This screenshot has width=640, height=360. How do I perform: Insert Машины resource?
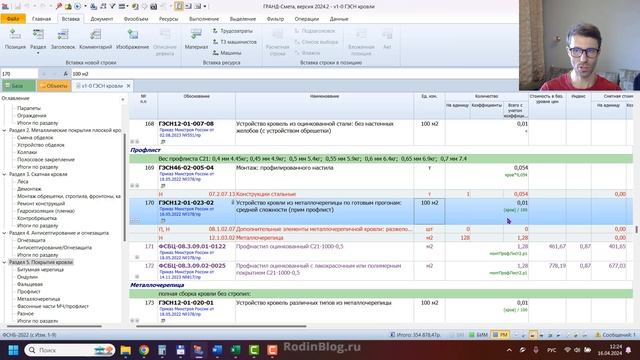(x=227, y=53)
